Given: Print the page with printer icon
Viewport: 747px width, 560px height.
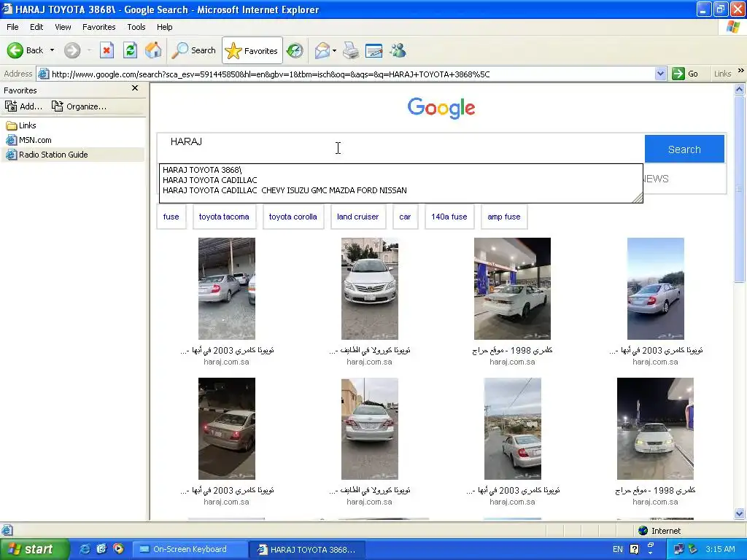Looking at the screenshot, I should click(351, 50).
